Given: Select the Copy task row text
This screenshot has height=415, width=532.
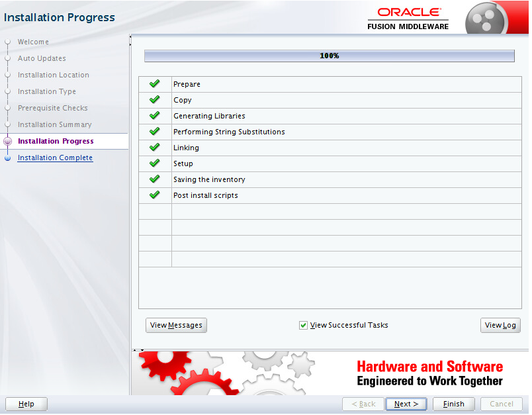Looking at the screenshot, I should pyautogui.click(x=183, y=100).
